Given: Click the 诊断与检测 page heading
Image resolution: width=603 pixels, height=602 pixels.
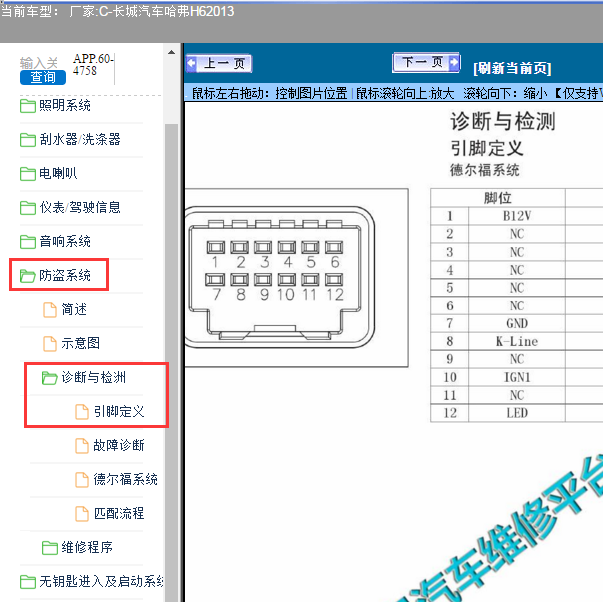Looking at the screenshot, I should [x=503, y=121].
